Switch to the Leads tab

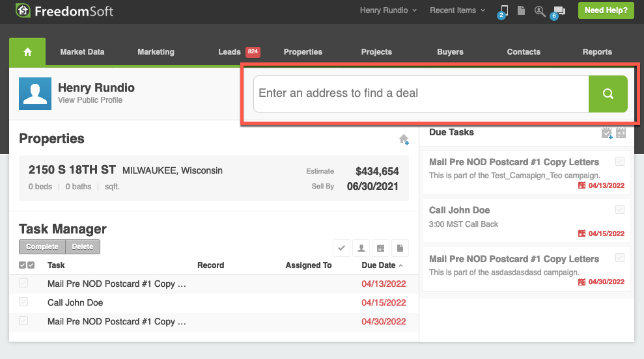click(229, 52)
